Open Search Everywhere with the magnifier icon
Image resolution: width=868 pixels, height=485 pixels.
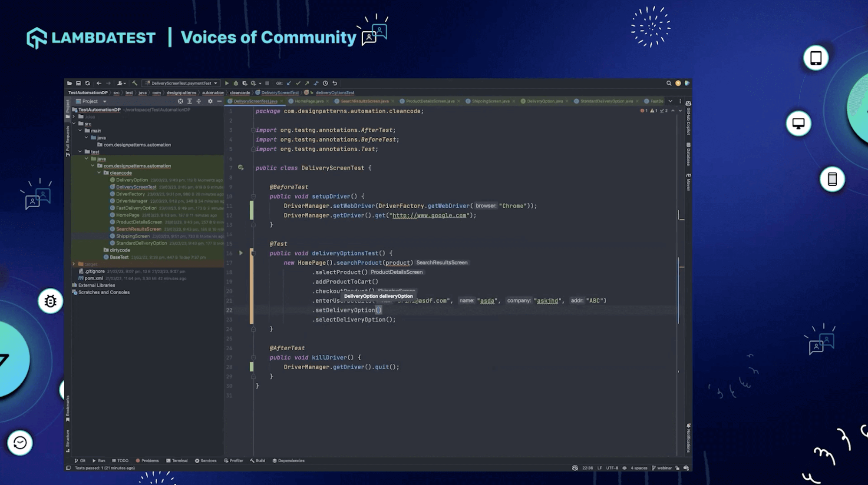pos(669,83)
